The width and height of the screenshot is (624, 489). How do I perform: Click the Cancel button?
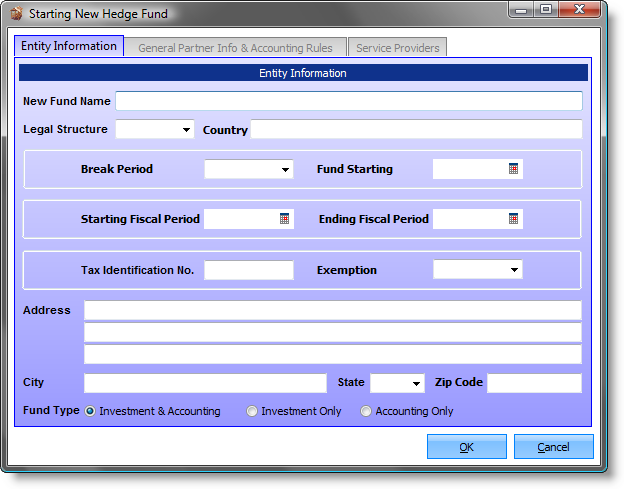(x=554, y=446)
